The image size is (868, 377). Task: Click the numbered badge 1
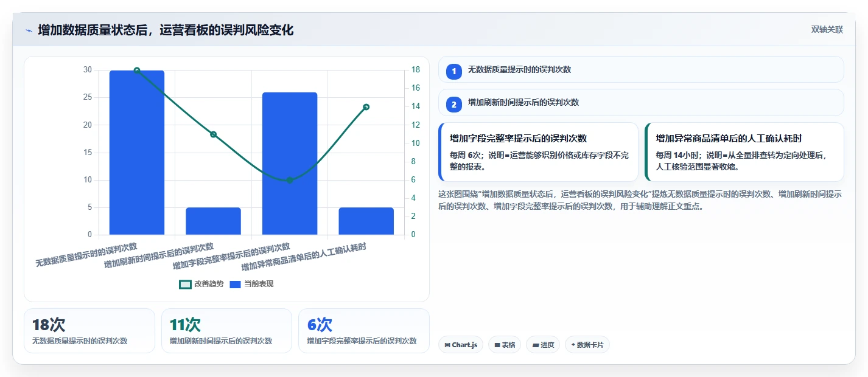tap(453, 71)
